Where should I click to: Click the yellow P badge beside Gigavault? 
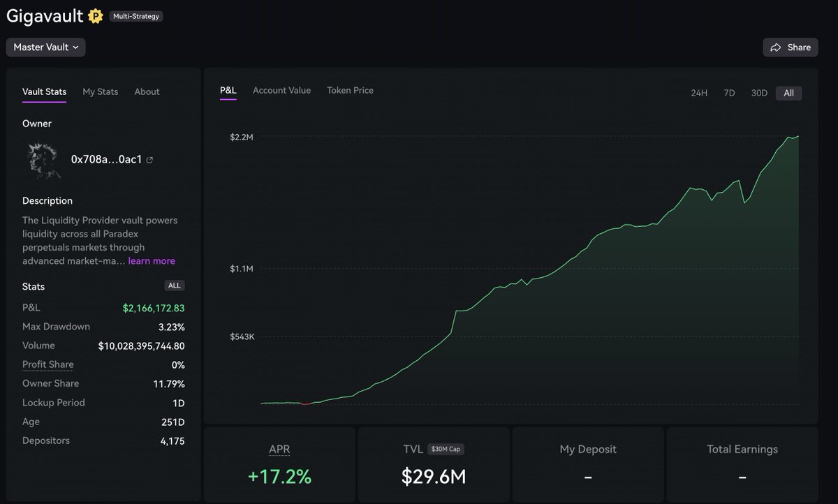pyautogui.click(x=96, y=16)
